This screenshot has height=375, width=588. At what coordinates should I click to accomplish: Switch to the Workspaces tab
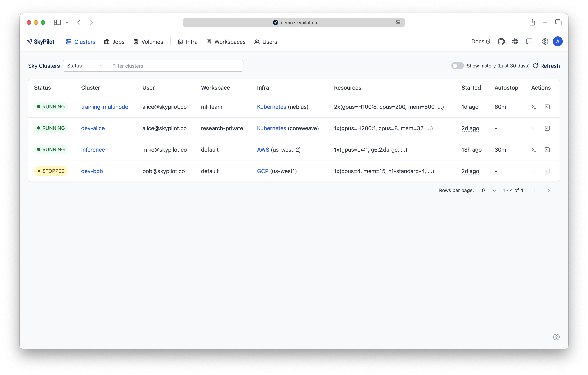[226, 42]
